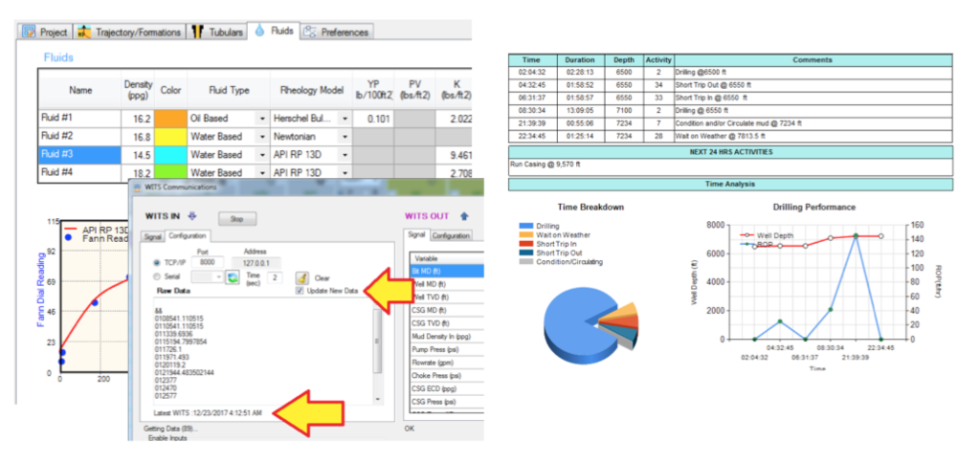Click the orange color swatch for Fluid #1

171,119
